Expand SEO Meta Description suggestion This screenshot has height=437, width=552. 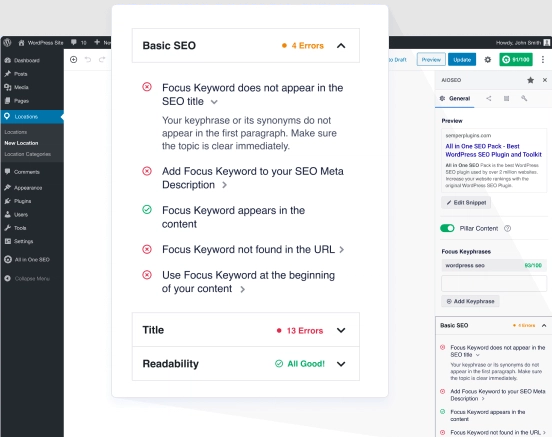pyautogui.click(x=224, y=185)
